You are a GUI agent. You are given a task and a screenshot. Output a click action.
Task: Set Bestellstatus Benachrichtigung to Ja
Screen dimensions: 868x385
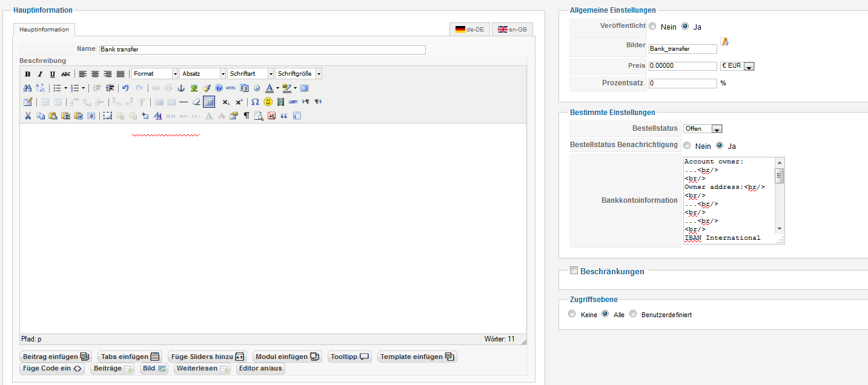point(720,146)
